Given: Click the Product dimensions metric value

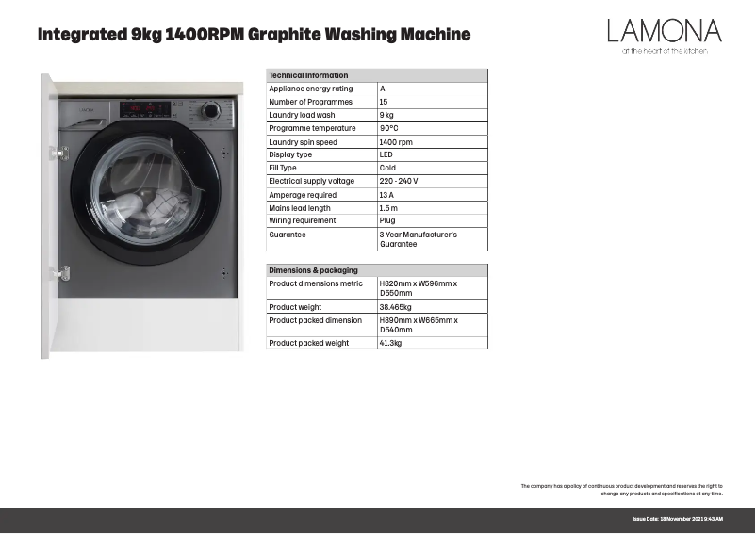Looking at the screenshot, I should [x=418, y=288].
